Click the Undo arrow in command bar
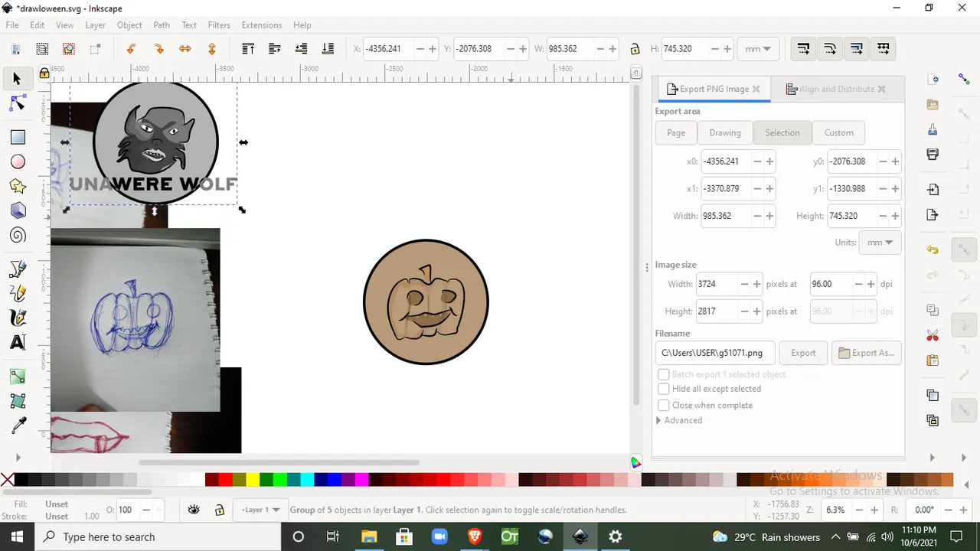 coord(933,250)
